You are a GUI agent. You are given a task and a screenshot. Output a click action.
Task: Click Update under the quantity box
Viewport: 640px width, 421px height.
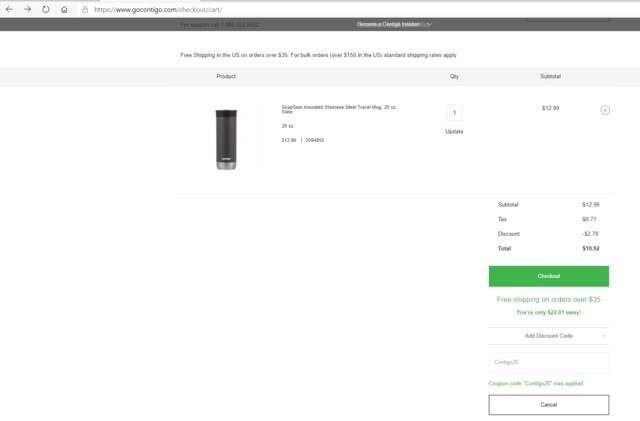click(x=454, y=131)
